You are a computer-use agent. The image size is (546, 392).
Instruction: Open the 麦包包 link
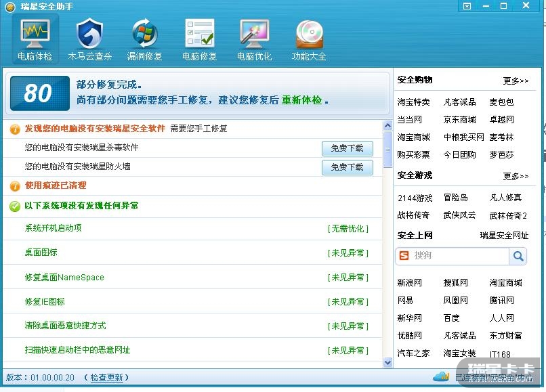(501, 102)
